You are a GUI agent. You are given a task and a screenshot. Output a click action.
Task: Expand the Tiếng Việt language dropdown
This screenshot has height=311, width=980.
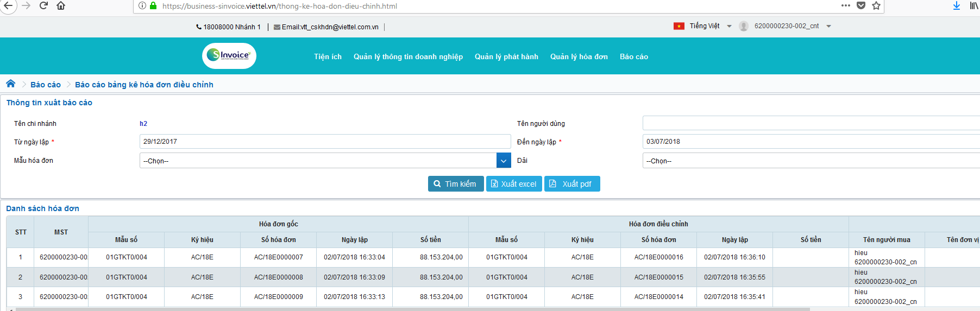coord(729,26)
